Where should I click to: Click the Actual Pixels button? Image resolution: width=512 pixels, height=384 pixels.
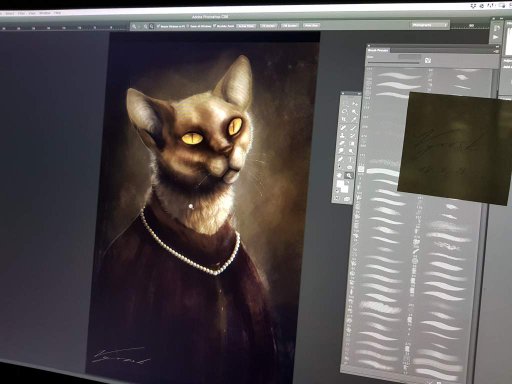coord(246,26)
